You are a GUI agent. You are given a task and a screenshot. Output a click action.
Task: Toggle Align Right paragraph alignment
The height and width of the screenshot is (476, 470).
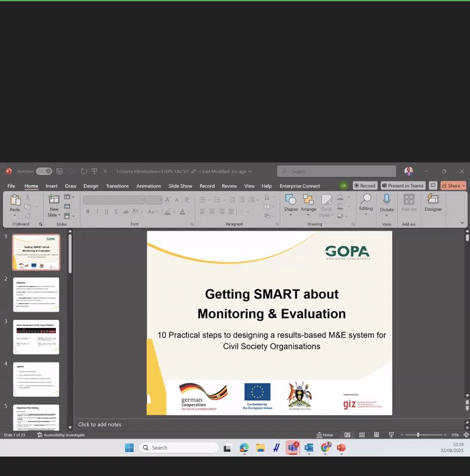(x=222, y=211)
